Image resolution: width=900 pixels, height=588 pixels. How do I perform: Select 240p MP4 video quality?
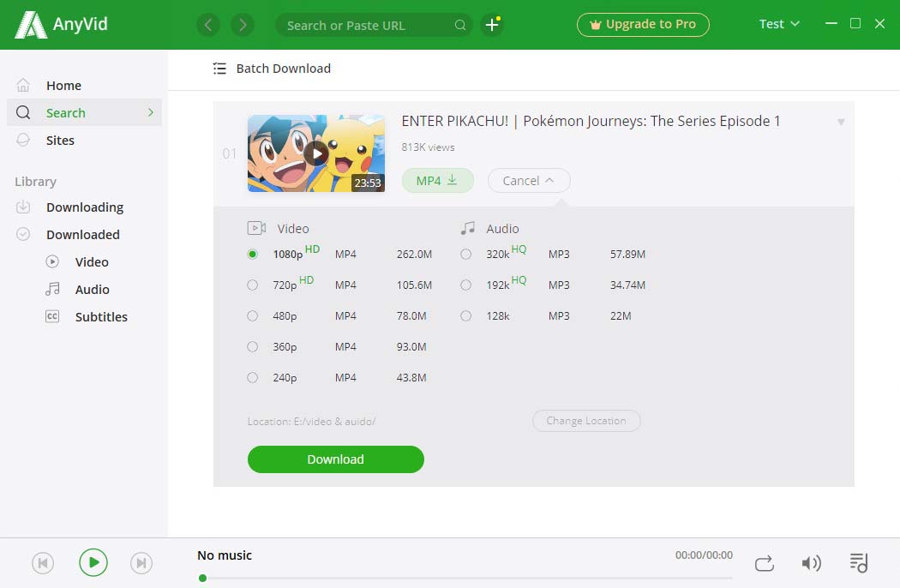coord(253,377)
